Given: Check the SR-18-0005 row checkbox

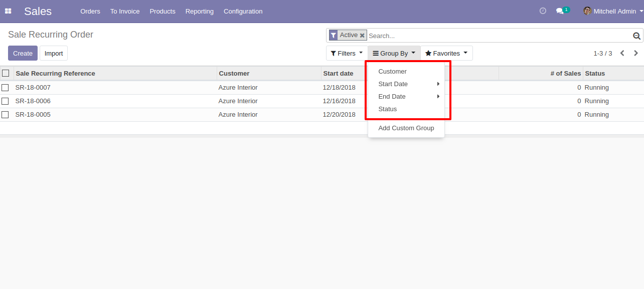Looking at the screenshot, I should 5,115.
